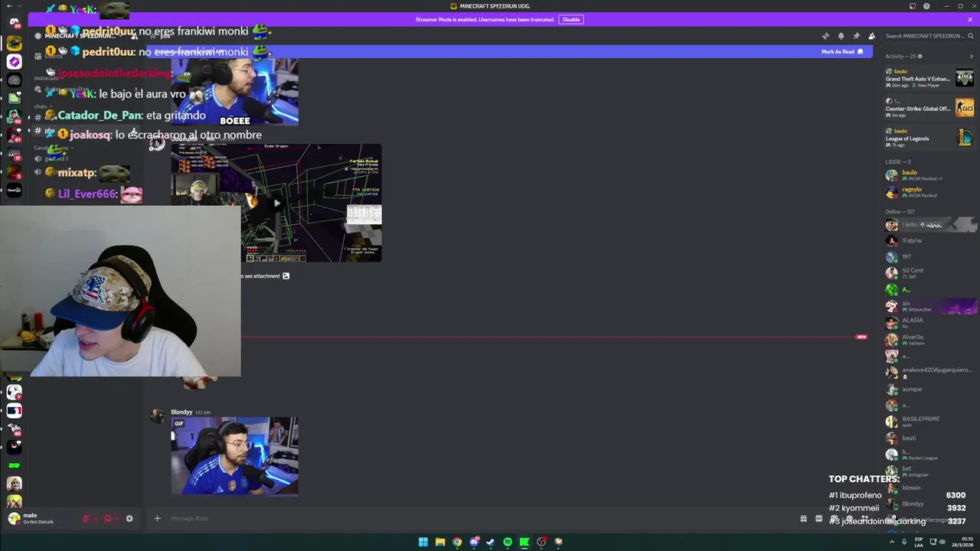Screen dimensions: 980x551
Task: Toggle headphone deafen in the user panel
Action: [108, 518]
